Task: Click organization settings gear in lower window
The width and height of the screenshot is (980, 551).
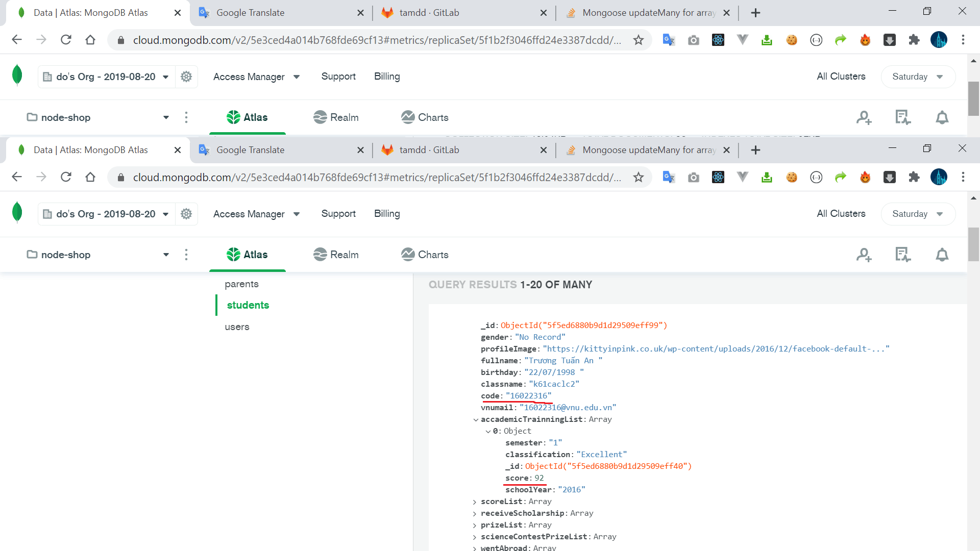Action: 186,214
